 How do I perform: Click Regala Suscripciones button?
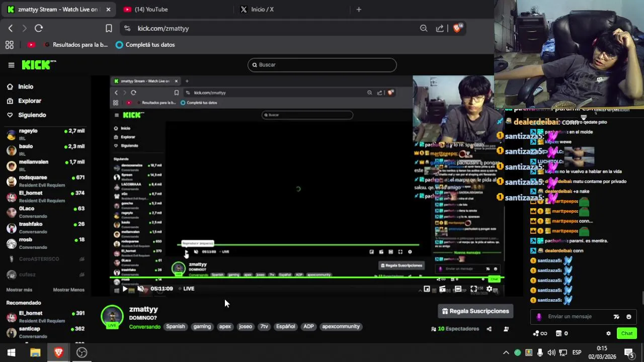tap(475, 311)
